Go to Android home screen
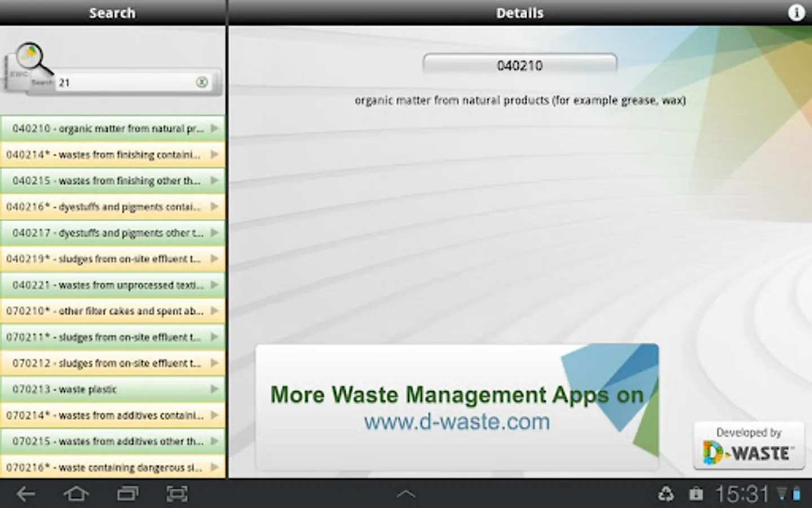Image resolution: width=812 pixels, height=508 pixels. tap(76, 494)
